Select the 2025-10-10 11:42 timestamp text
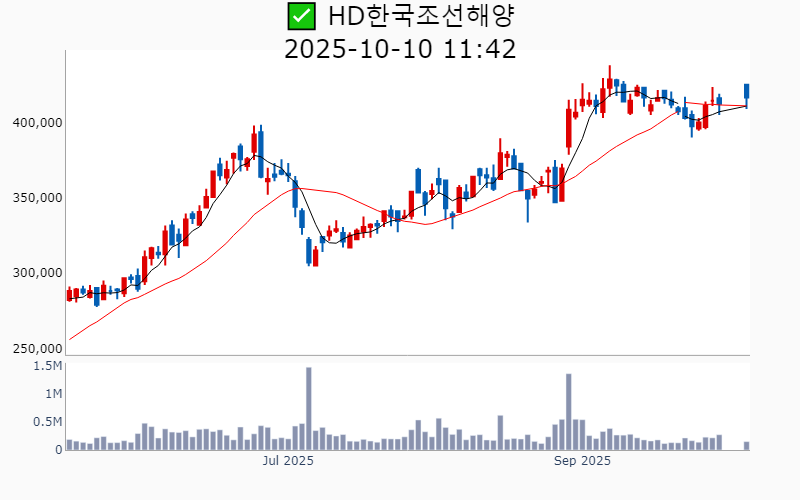Image resolution: width=800 pixels, height=500 pixels. (400, 49)
